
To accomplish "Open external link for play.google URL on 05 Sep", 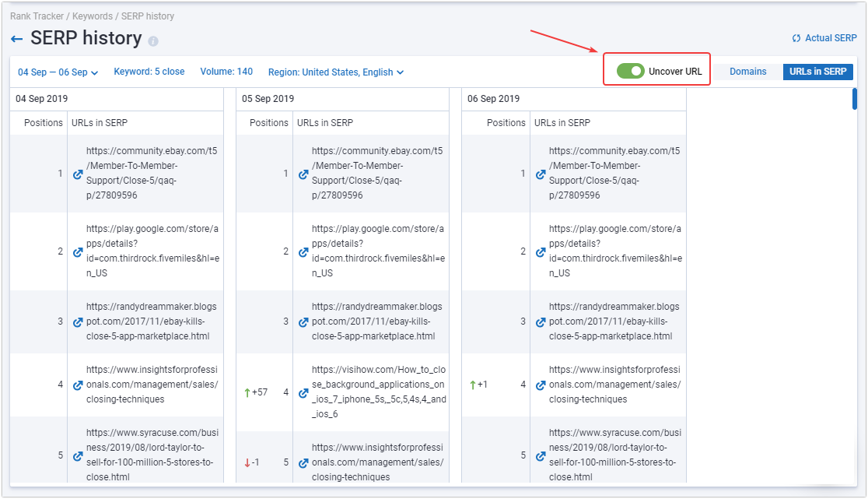I will coord(303,252).
